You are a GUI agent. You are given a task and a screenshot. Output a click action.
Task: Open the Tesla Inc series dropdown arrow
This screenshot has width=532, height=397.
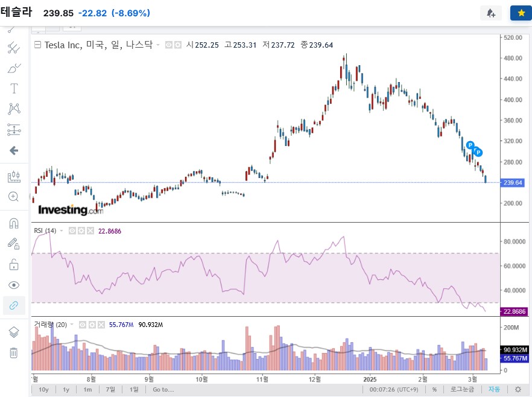[158, 45]
